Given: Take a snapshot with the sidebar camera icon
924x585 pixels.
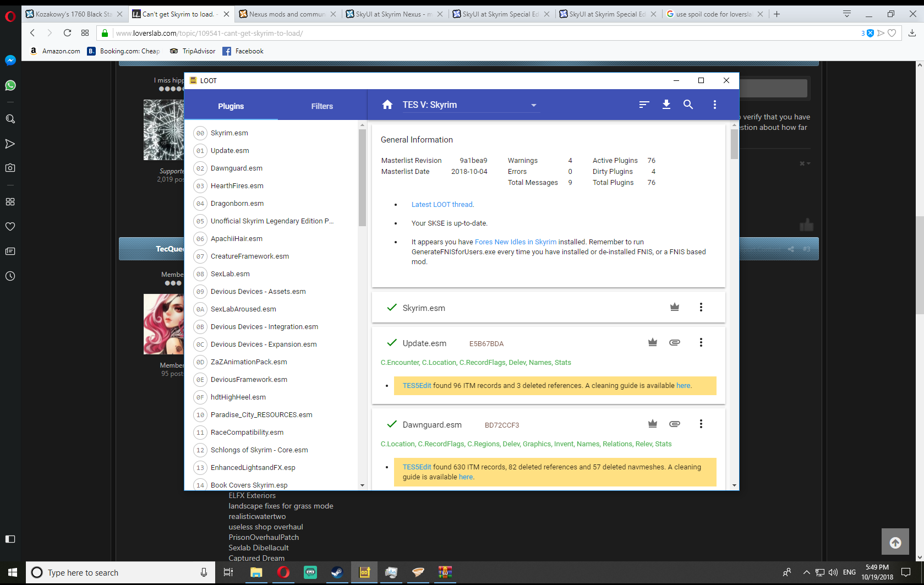Looking at the screenshot, I should tap(10, 168).
